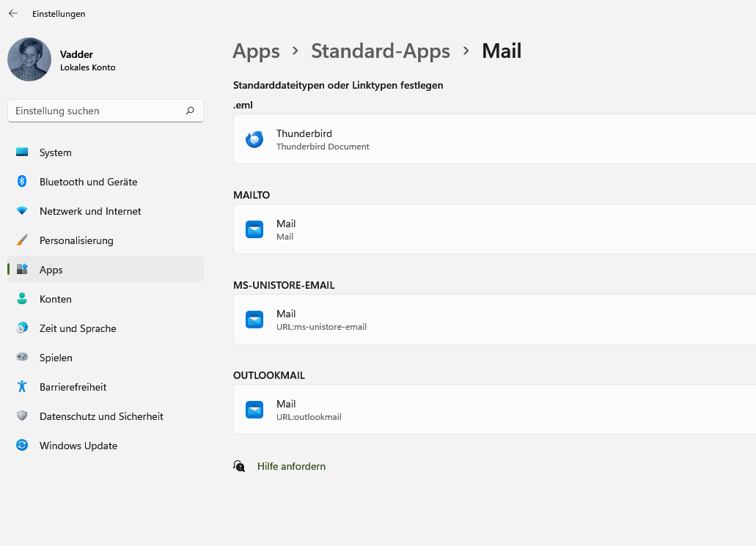Select the Konten person icon

click(x=22, y=298)
